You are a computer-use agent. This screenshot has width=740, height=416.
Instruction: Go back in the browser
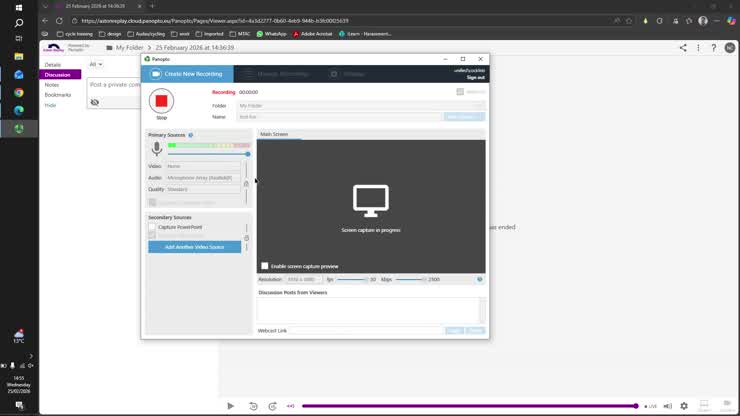pyautogui.click(x=45, y=21)
